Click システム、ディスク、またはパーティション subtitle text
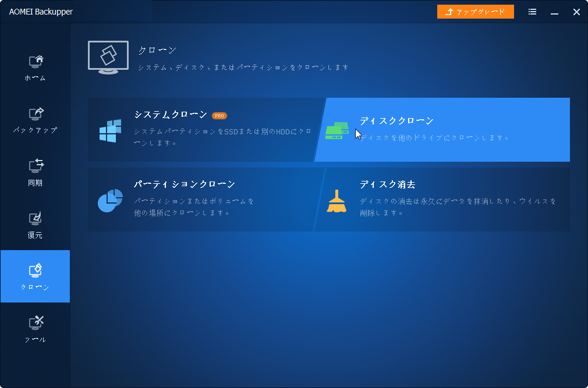This screenshot has height=388, width=588. [x=243, y=67]
